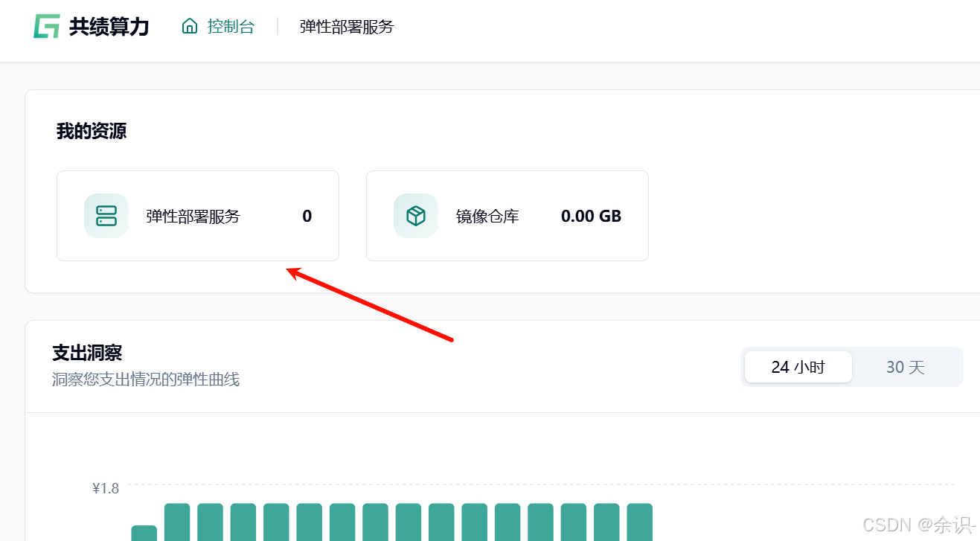Click the server icon on 弹性部署服务 card
This screenshot has height=541, width=980.
[x=106, y=215]
